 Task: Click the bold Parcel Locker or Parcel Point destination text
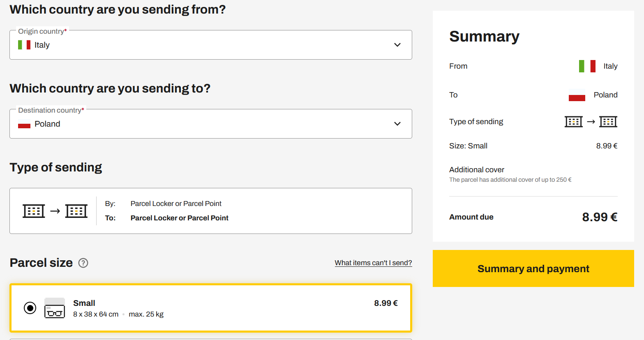coord(179,218)
